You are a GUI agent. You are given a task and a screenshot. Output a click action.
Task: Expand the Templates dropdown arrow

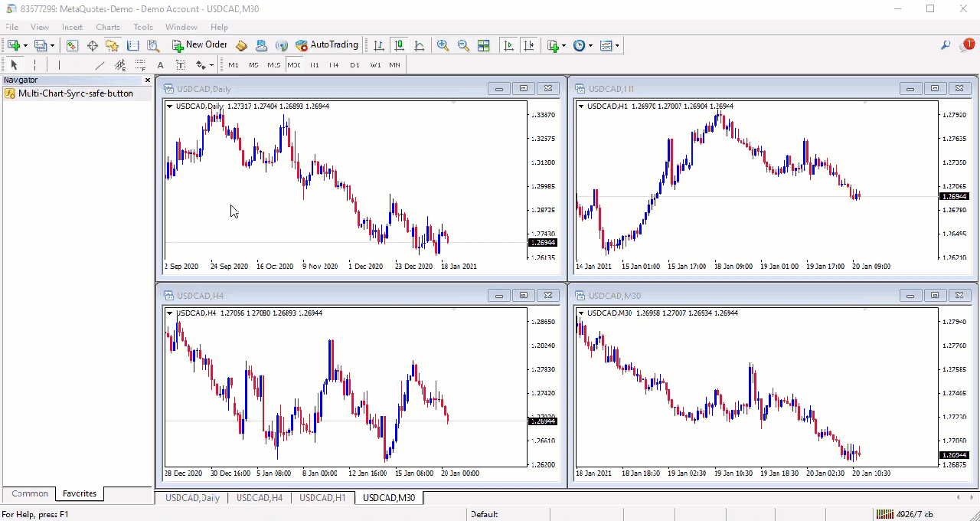tap(618, 46)
